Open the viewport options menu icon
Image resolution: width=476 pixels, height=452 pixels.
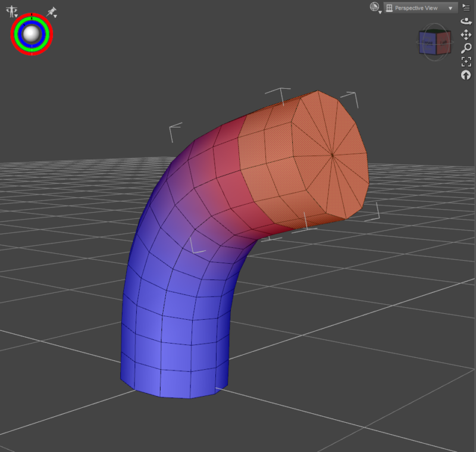[x=466, y=7]
